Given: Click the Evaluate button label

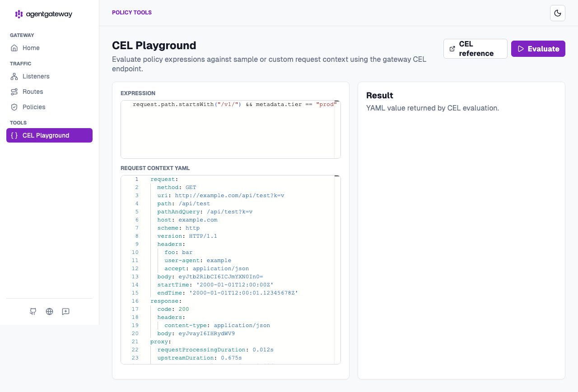Looking at the screenshot, I should click(543, 49).
